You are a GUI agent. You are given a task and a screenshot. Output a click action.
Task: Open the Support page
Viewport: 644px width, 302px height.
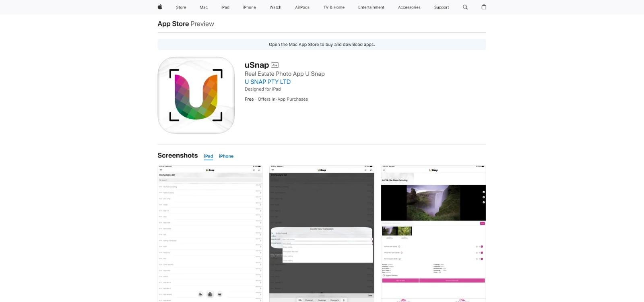coord(441,7)
